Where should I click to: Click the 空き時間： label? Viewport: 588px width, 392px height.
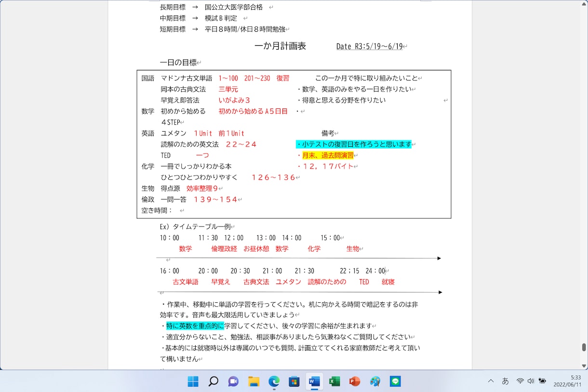pos(157,211)
